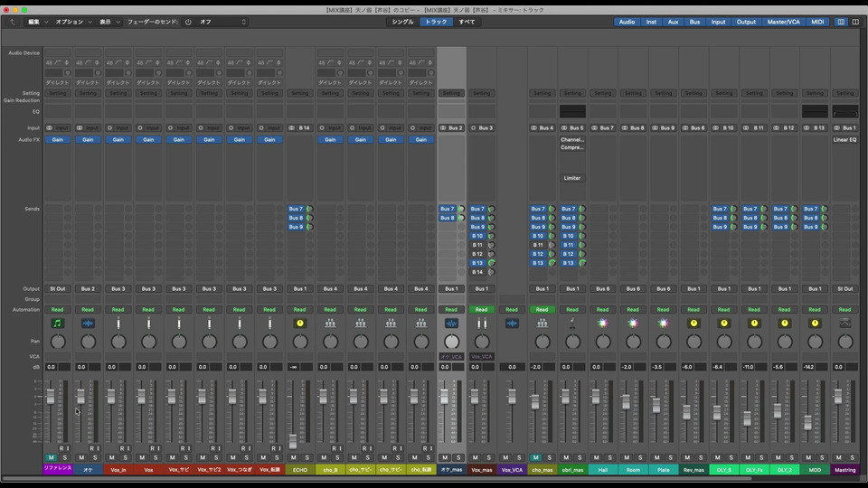Image resolution: width=868 pixels, height=488 pixels.
Task: Click the yellow clock icon on ECHO channel
Action: pyautogui.click(x=300, y=323)
